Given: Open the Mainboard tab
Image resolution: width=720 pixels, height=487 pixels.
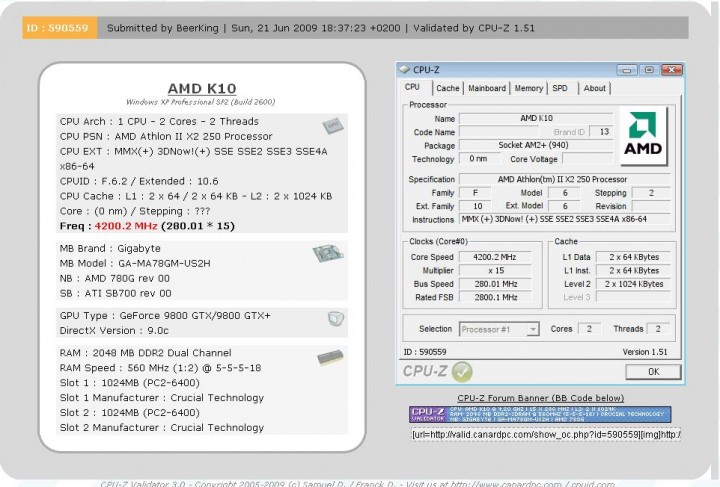Looking at the screenshot, I should click(487, 88).
